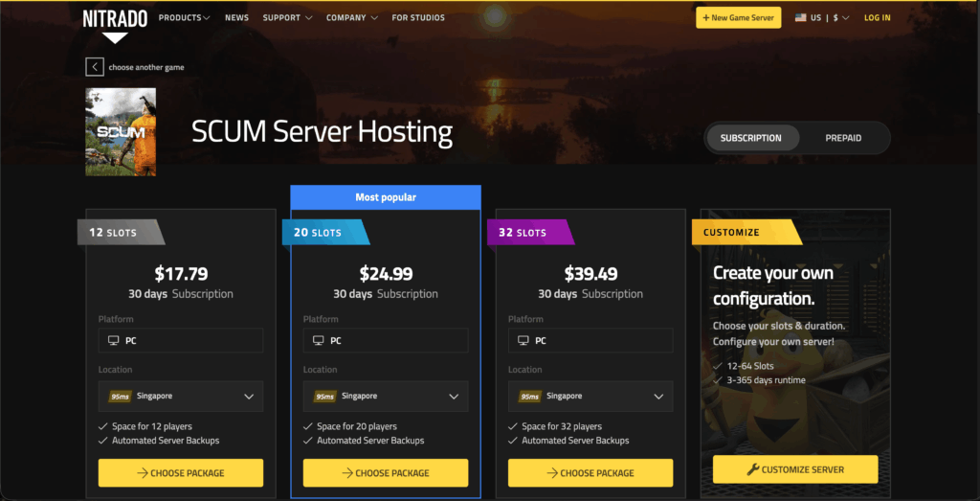Viewport: 980px width, 501px height.
Task: Click the monitor icon in the 32 slots Platform field
Action: [523, 341]
